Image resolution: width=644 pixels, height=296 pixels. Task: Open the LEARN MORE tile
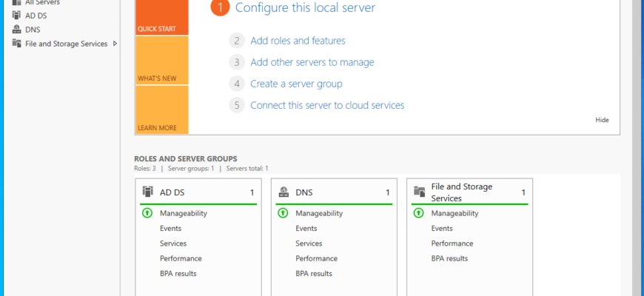162,110
